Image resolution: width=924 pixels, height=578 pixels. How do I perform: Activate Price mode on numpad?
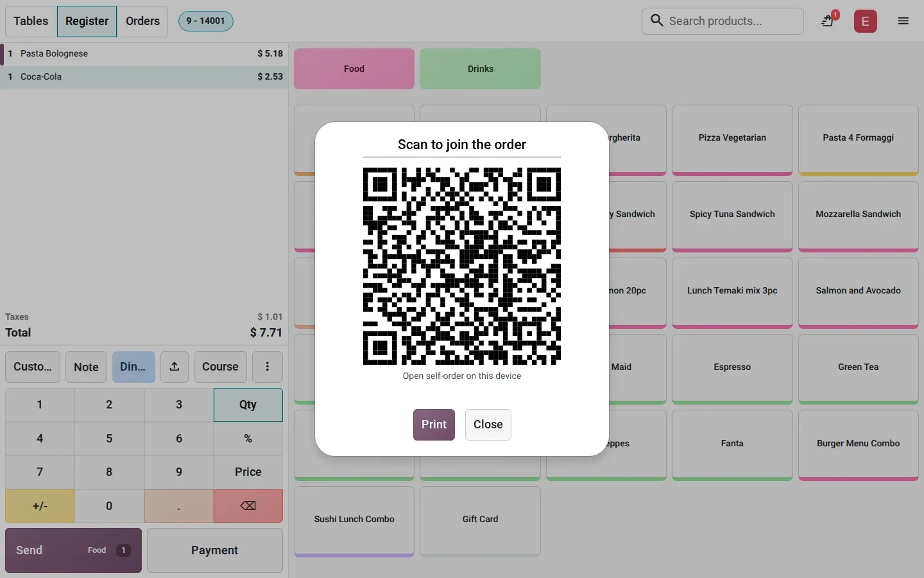248,472
